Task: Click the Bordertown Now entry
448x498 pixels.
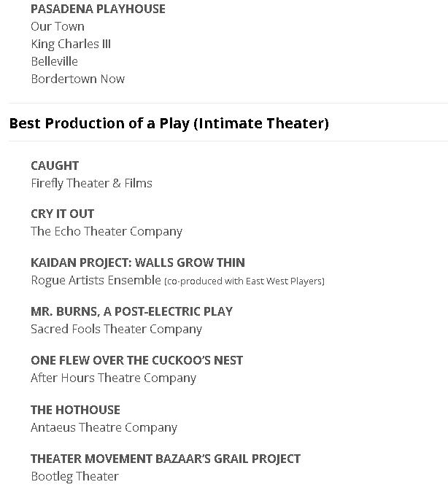Action: tap(77, 79)
